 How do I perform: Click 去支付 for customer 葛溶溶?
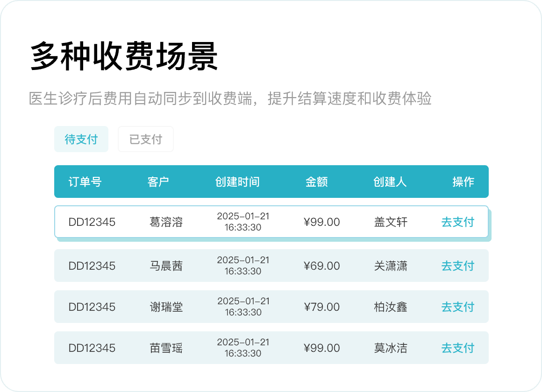click(457, 222)
